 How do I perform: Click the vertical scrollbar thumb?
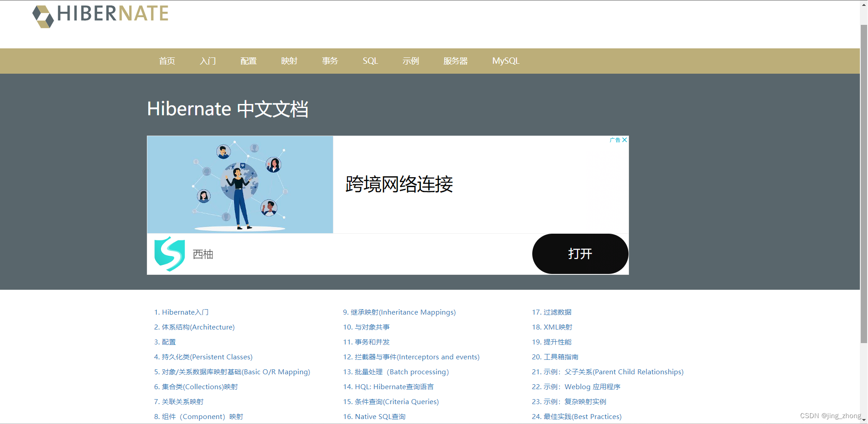click(864, 184)
